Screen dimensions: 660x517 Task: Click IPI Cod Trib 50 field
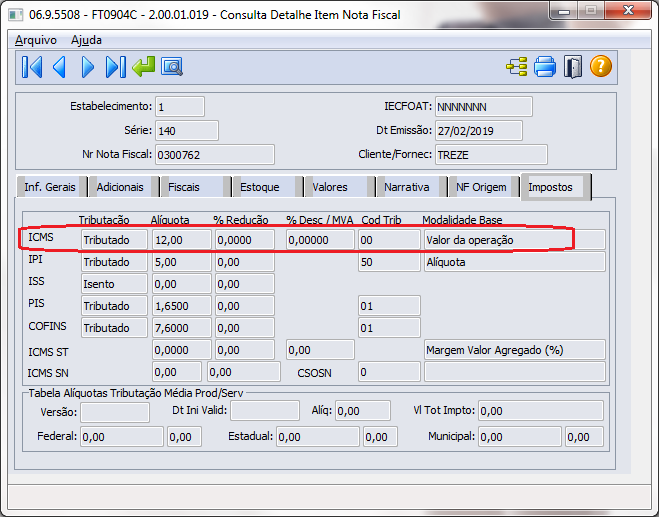click(x=389, y=262)
